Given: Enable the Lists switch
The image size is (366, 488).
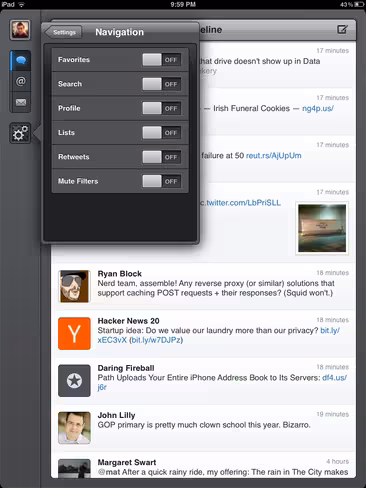Looking at the screenshot, I should [x=162, y=133].
